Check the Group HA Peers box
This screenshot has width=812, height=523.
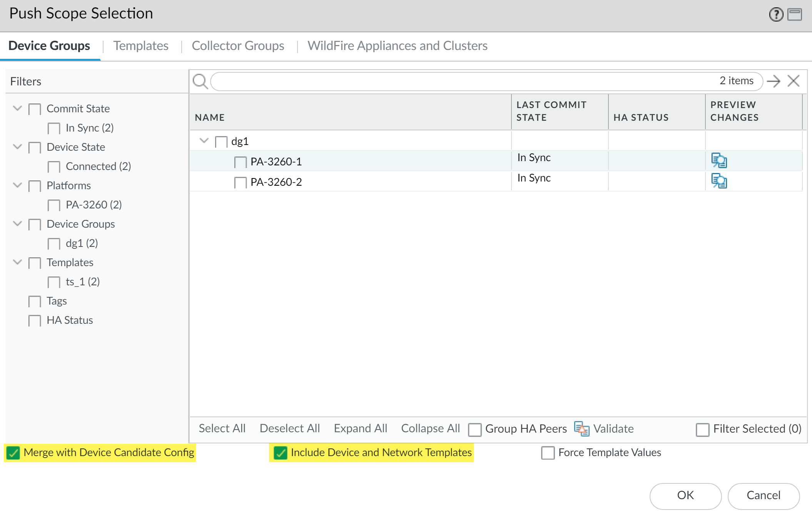tap(475, 429)
